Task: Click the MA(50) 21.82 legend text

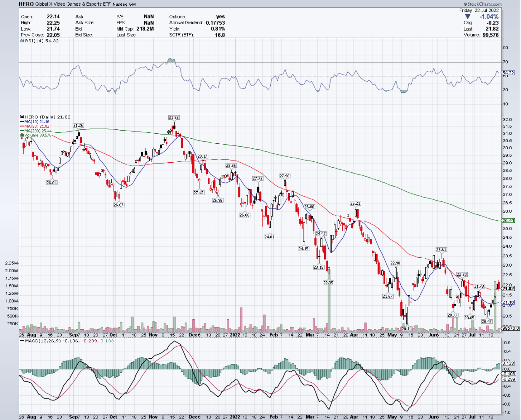Action: pyautogui.click(x=37, y=126)
